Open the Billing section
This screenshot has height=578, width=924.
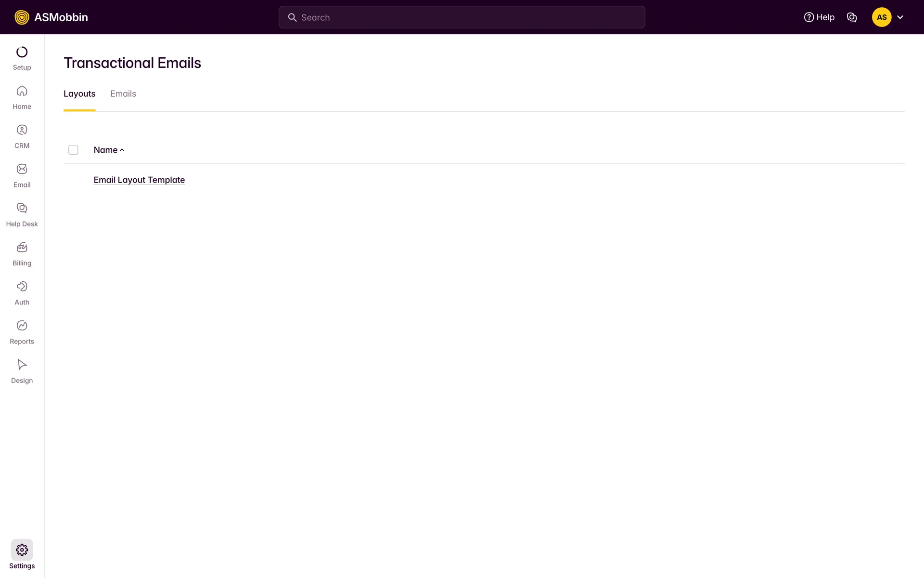click(x=22, y=254)
